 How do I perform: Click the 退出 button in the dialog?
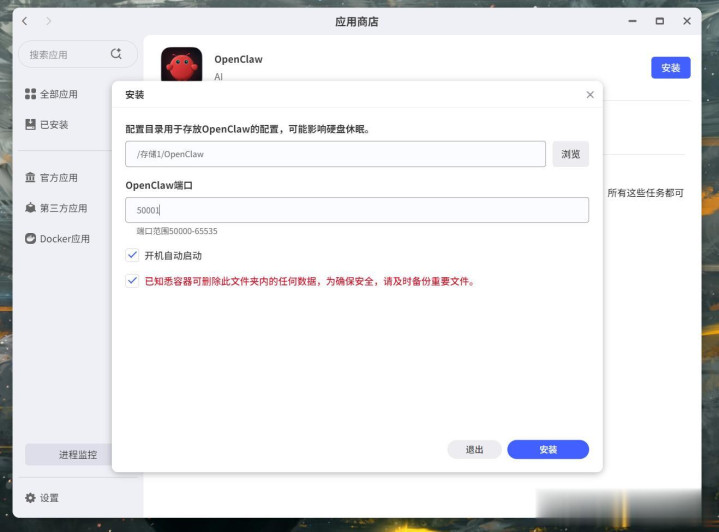[x=474, y=449]
